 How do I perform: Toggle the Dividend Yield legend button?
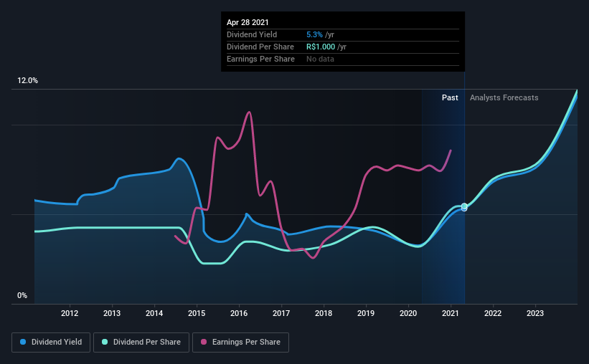click(x=51, y=343)
